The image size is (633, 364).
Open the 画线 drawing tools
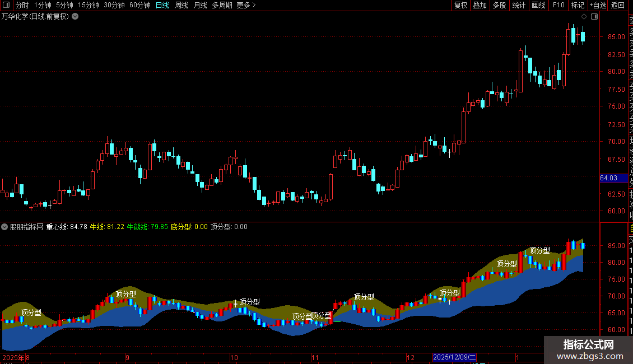tap(538, 5)
